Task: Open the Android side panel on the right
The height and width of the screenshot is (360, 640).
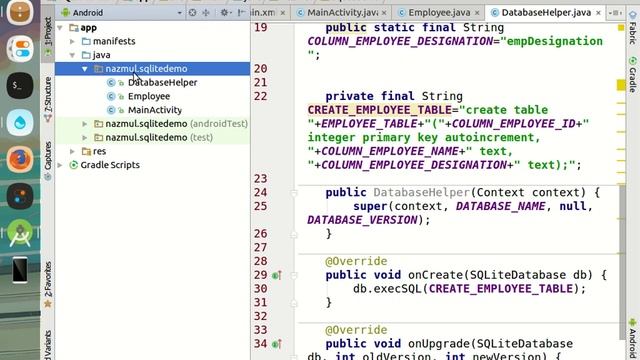Action: [633, 338]
